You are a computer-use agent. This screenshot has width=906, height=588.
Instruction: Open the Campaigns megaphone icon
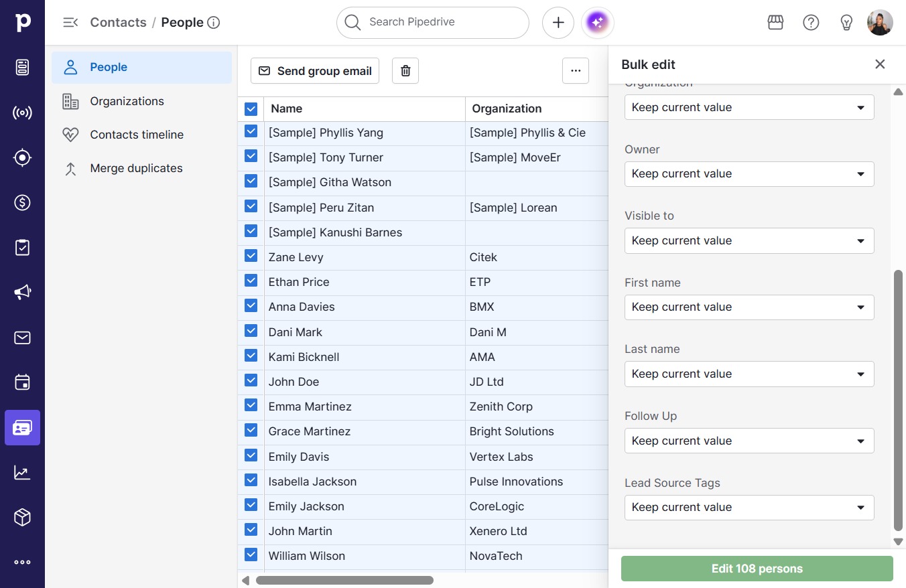pyautogui.click(x=22, y=292)
